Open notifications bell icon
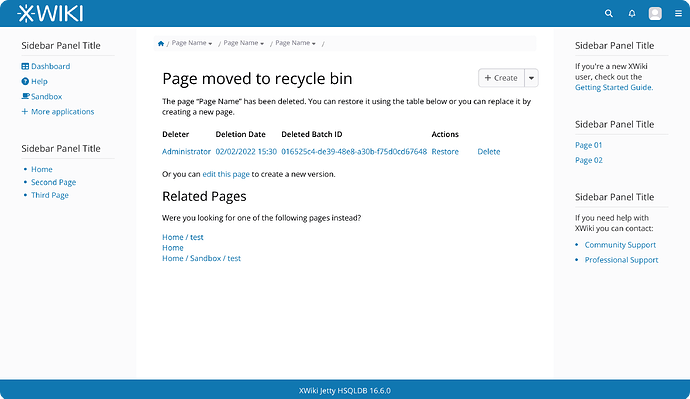The image size is (690, 399). [x=632, y=14]
